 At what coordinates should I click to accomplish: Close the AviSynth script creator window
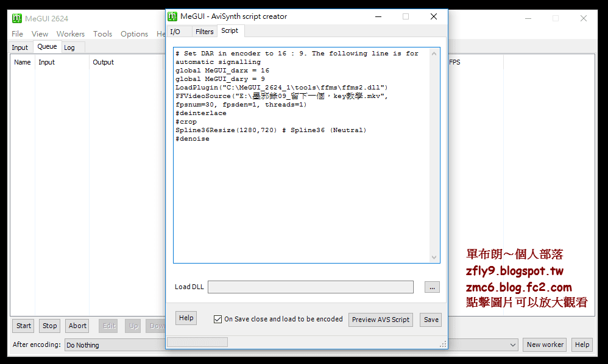tap(434, 16)
